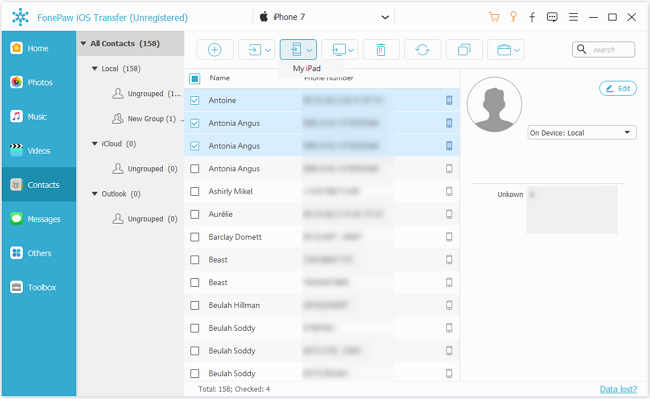Image resolution: width=650 pixels, height=399 pixels.
Task: Open the Facebook icon in title bar
Action: click(532, 17)
